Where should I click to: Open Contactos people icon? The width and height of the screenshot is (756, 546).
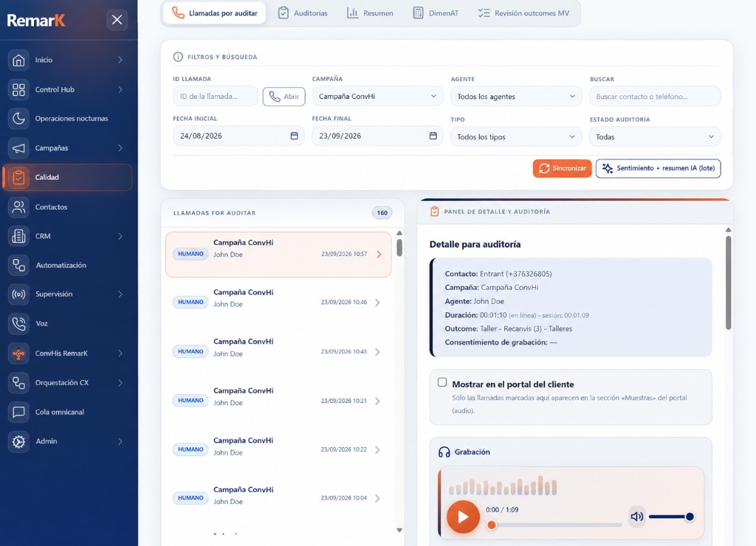(18, 207)
